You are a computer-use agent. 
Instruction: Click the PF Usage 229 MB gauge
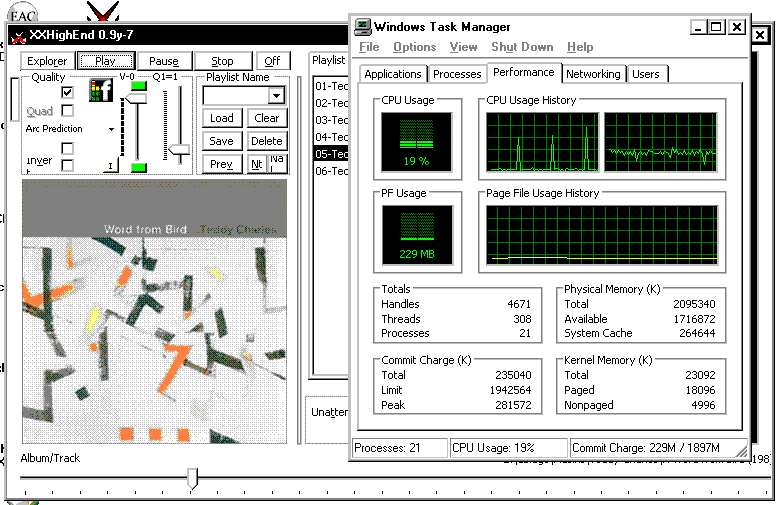pyautogui.click(x=417, y=235)
